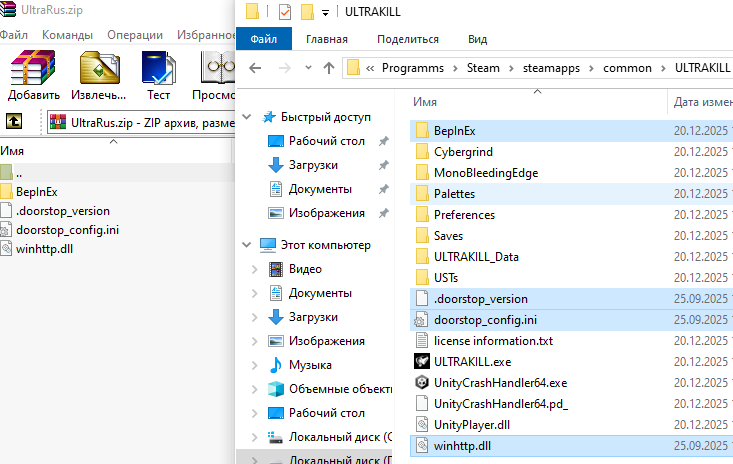Select the Cybergrind folder
Viewport: 733px width, 464px height.
pyautogui.click(x=463, y=152)
